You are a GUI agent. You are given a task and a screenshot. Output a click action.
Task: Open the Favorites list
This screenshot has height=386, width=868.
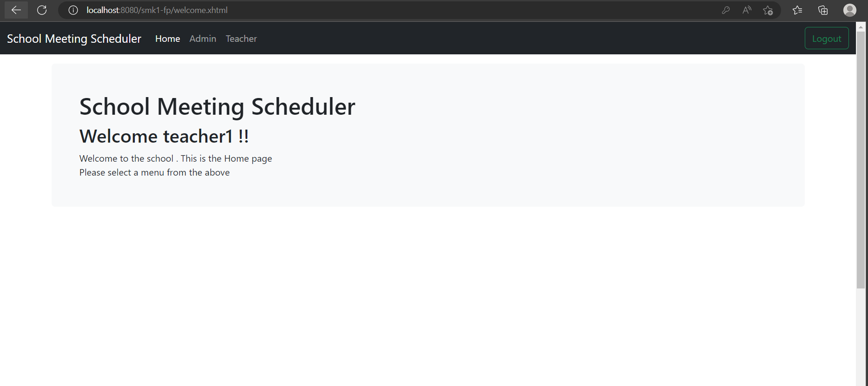(x=797, y=10)
